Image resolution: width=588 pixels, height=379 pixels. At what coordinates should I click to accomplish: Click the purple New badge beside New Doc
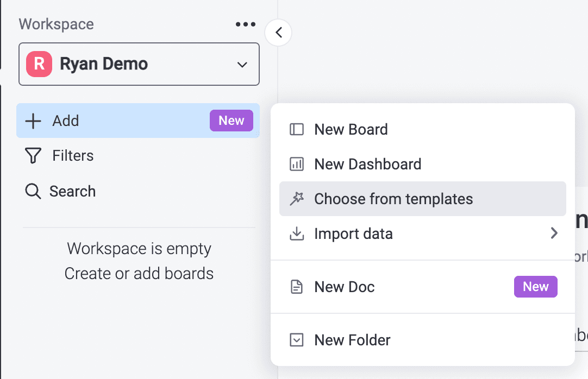[535, 287]
